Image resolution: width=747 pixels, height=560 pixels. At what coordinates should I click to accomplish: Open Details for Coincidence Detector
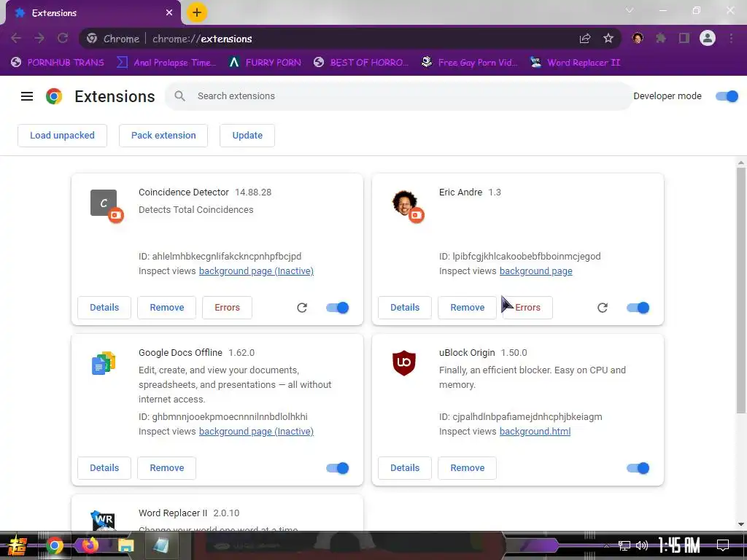[104, 308]
